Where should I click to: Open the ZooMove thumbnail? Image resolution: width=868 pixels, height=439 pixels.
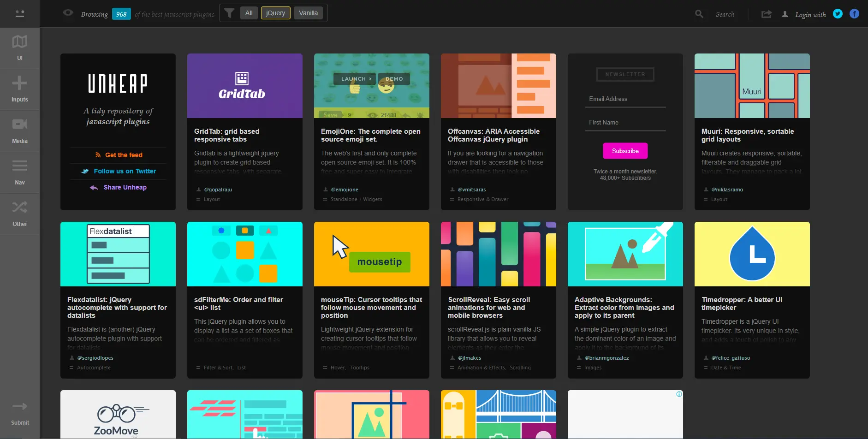[118, 415]
